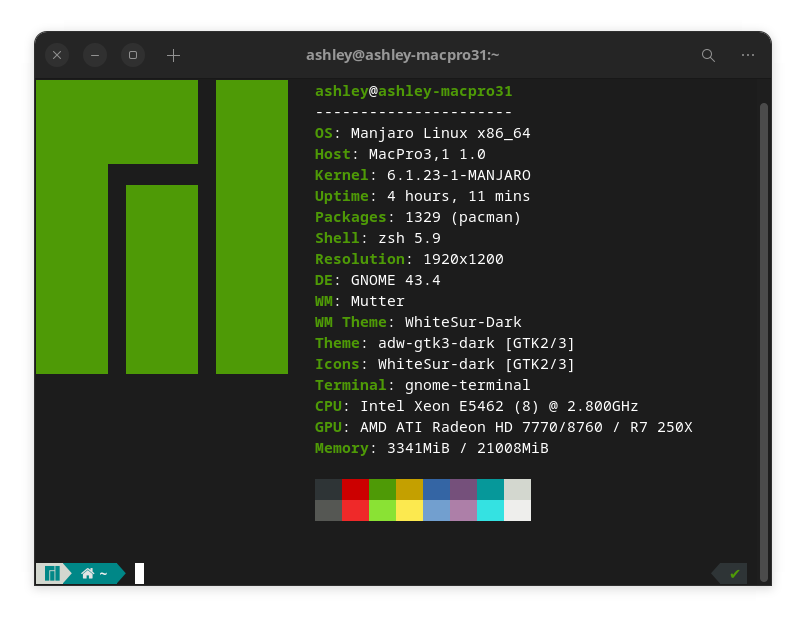Click the dark green color block
This screenshot has height=623, width=806.
pos(382,489)
